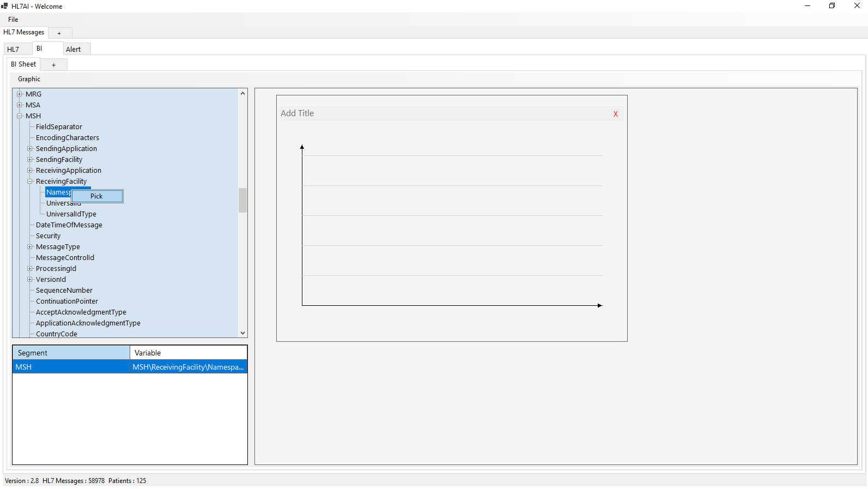
Task: Add a new BI sheet tab
Action: pos(53,65)
